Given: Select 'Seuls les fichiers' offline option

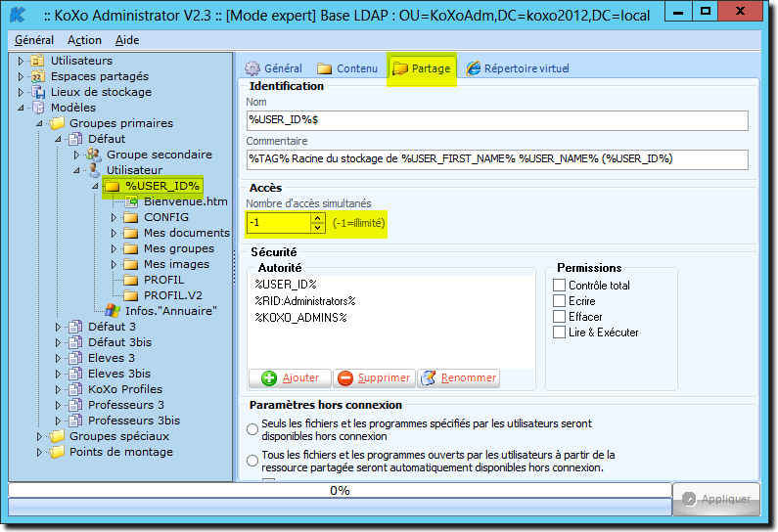Looking at the screenshot, I should (252, 429).
